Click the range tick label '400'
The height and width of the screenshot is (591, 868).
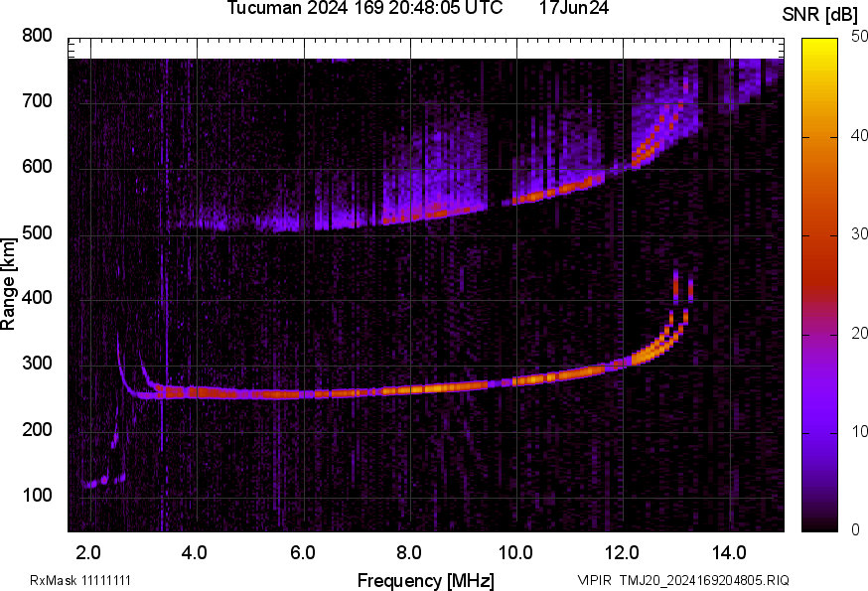37,298
